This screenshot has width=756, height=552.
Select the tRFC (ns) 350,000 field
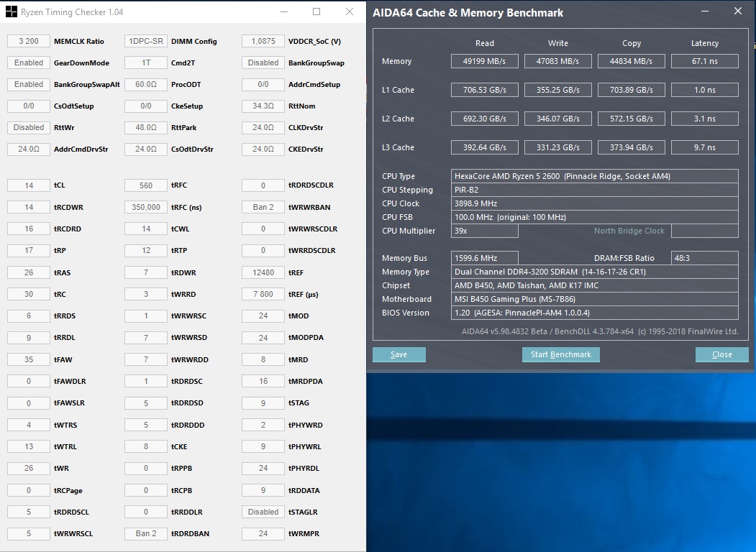145,207
